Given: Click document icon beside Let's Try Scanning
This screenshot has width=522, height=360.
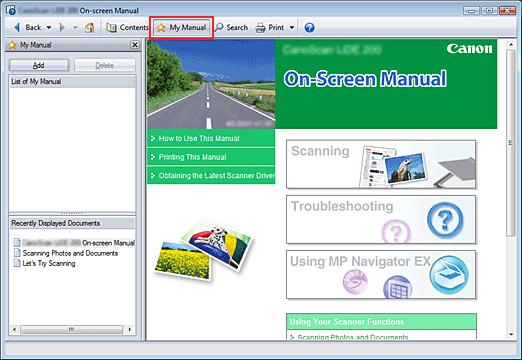Looking at the screenshot, I should click(x=17, y=263).
